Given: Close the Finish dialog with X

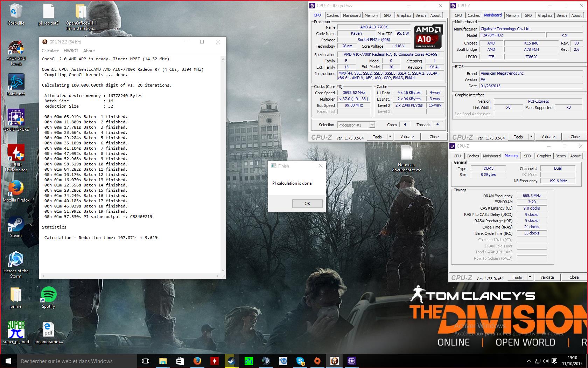Looking at the screenshot, I should click(x=320, y=166).
